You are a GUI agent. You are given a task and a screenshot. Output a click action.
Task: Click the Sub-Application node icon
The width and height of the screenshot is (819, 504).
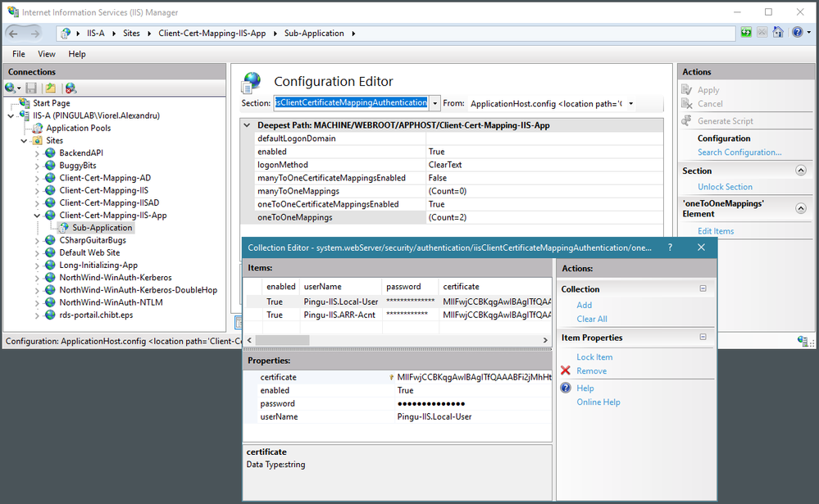click(64, 228)
